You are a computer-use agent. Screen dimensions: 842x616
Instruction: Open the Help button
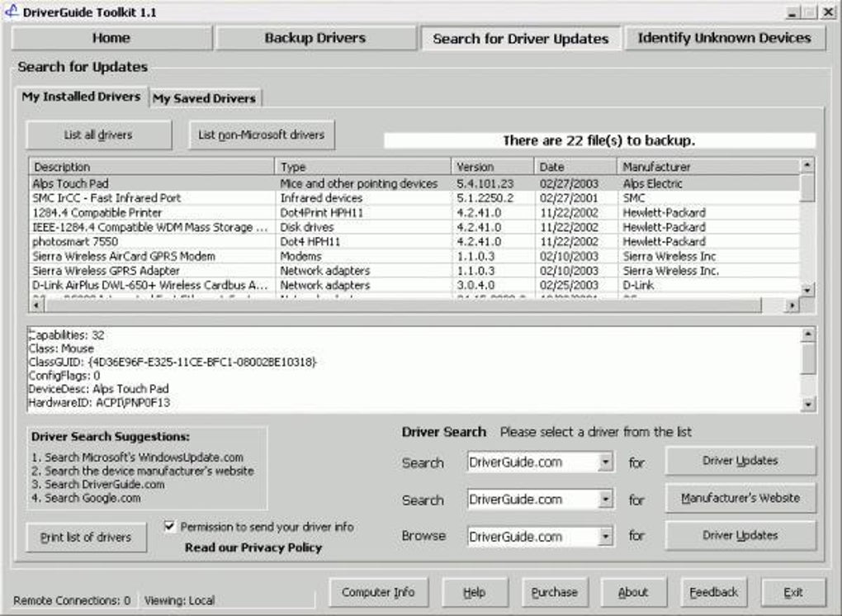click(475, 592)
